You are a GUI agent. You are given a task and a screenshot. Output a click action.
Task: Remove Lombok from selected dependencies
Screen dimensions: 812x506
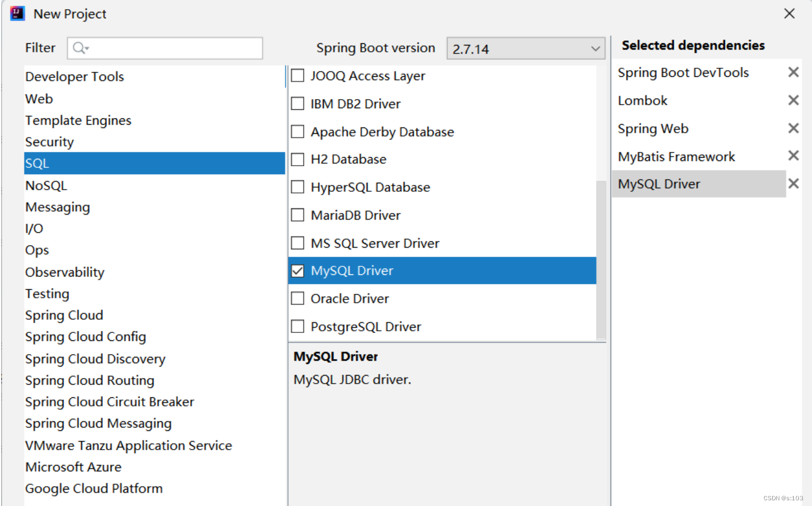click(x=793, y=100)
